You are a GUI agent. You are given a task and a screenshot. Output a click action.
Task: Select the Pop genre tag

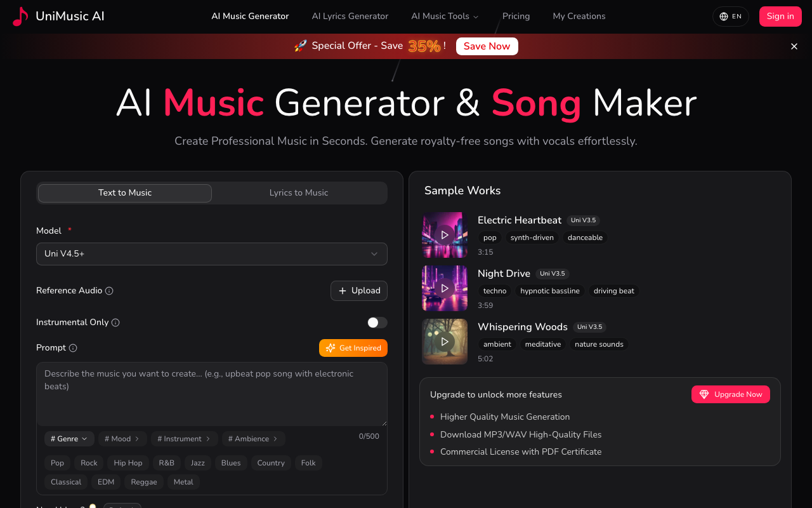[58, 463]
